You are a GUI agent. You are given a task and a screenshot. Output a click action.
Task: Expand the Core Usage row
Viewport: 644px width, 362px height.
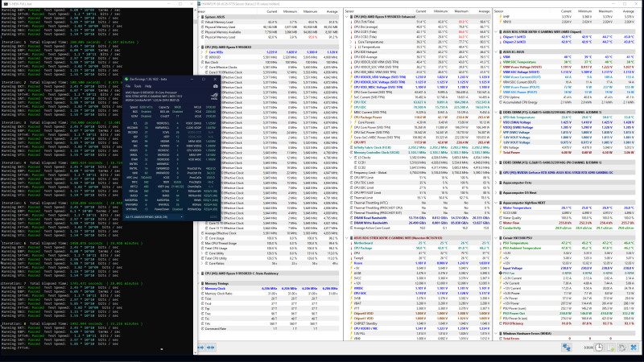(x=202, y=238)
